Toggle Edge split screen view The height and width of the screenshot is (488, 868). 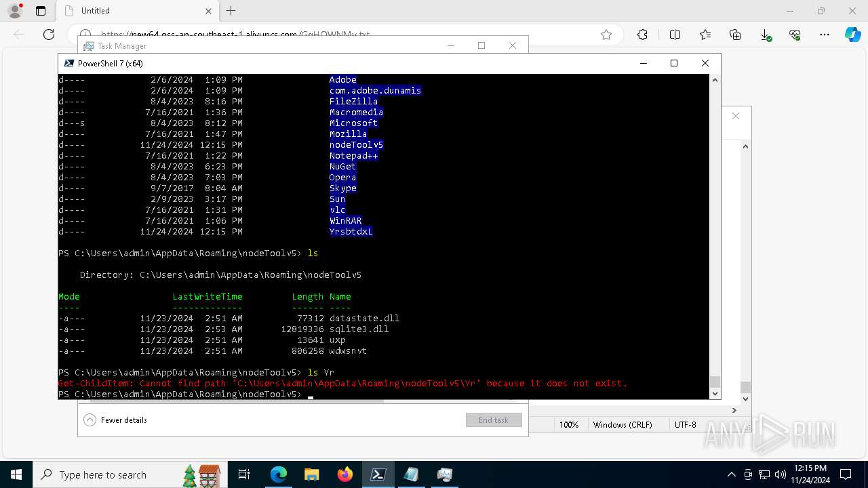point(675,35)
